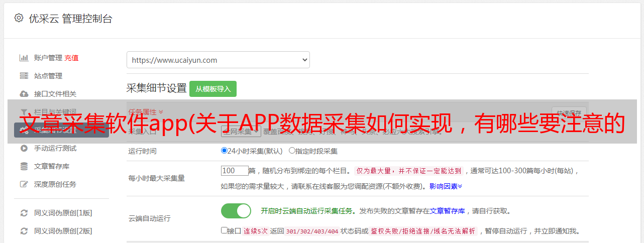
Task: Open the blue 文章暂存库 link in description
Action: (x=448, y=211)
